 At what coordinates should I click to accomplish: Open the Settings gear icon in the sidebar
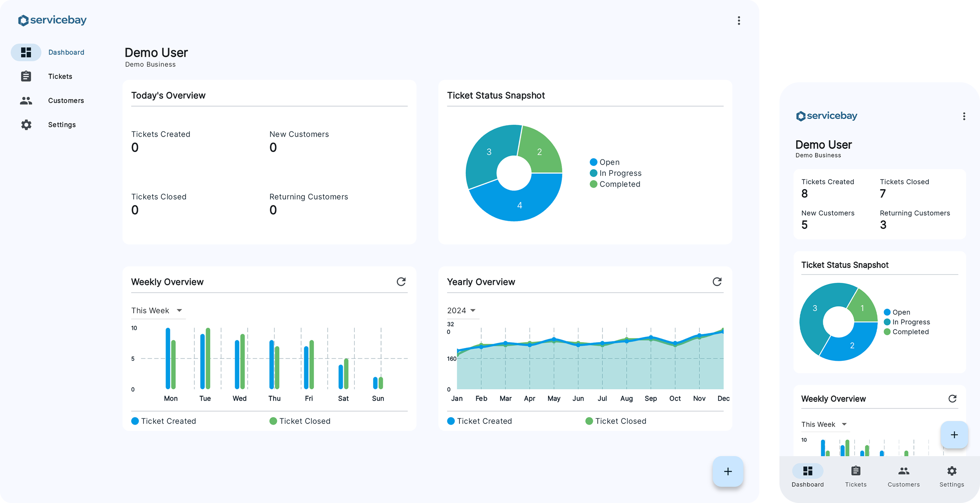pyautogui.click(x=26, y=124)
